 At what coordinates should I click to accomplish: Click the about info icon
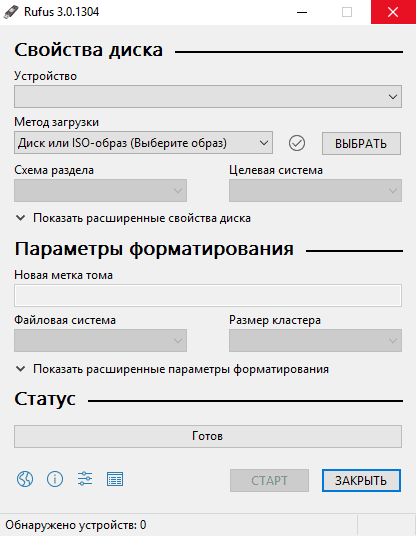55,479
